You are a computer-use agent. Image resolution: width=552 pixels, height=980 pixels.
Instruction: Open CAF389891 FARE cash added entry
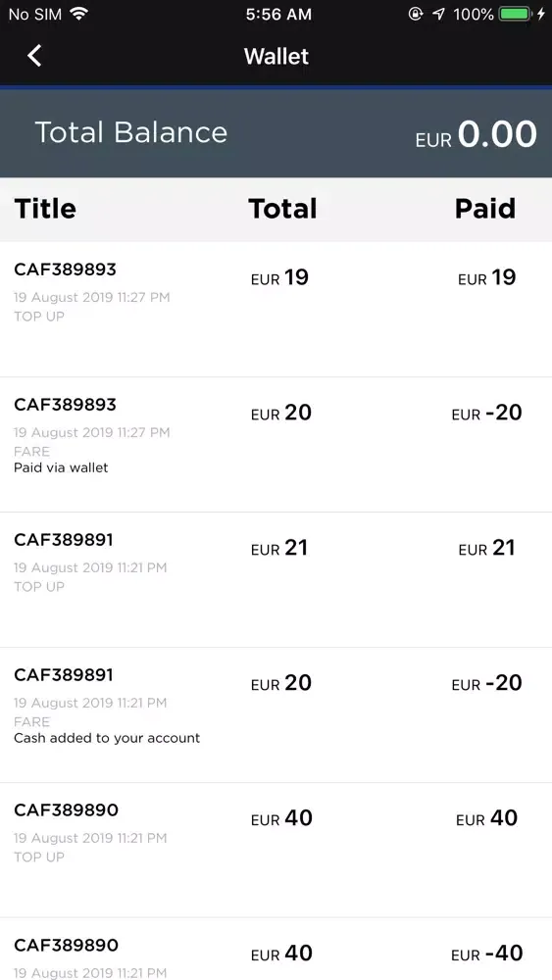pos(276,715)
